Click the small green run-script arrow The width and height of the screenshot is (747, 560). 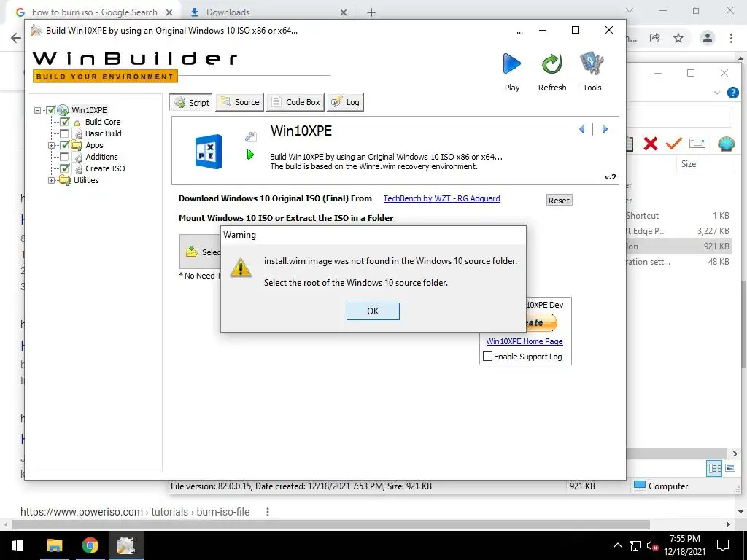click(x=250, y=155)
